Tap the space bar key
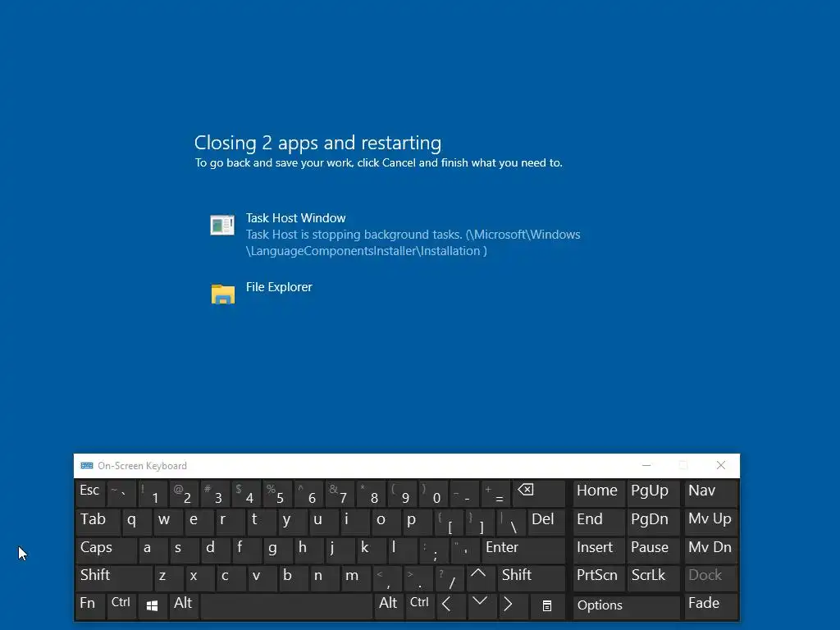 (x=286, y=606)
